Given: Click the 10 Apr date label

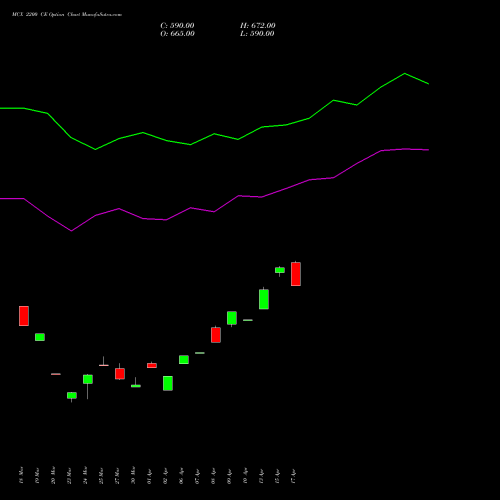Looking at the screenshot, I should 245,476.
